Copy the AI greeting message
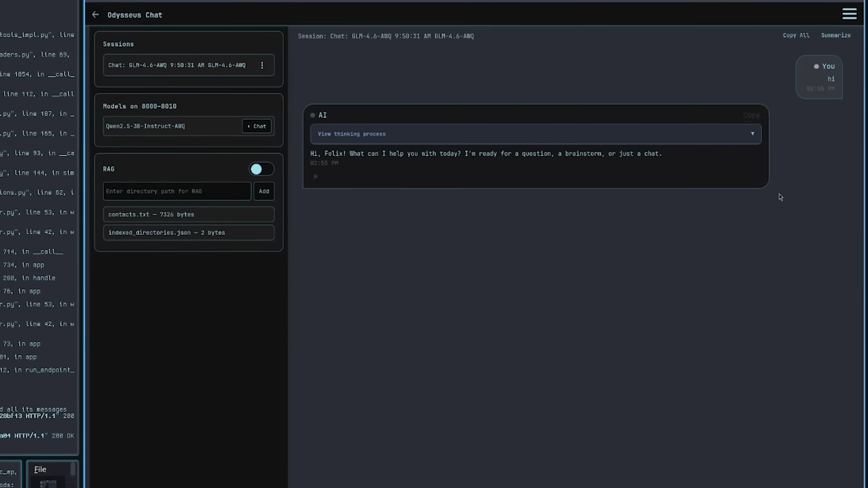868x488 pixels. [751, 115]
